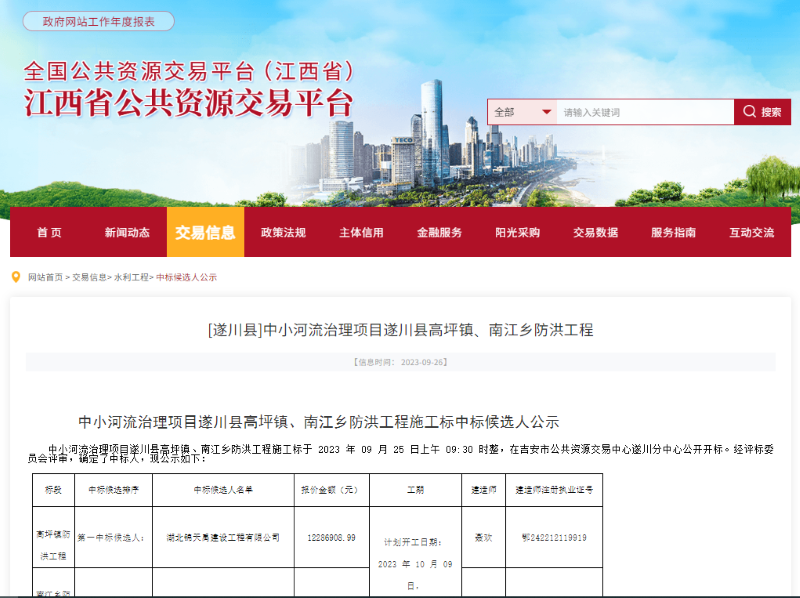The width and height of the screenshot is (800, 598).
Task: Open the 政策法规 section
Action: click(x=285, y=232)
